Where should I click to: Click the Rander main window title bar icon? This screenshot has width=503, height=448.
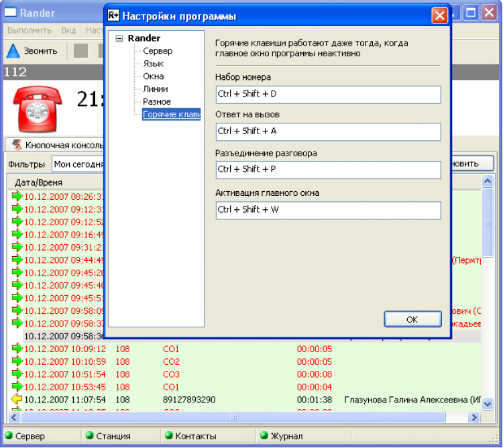click(10, 12)
